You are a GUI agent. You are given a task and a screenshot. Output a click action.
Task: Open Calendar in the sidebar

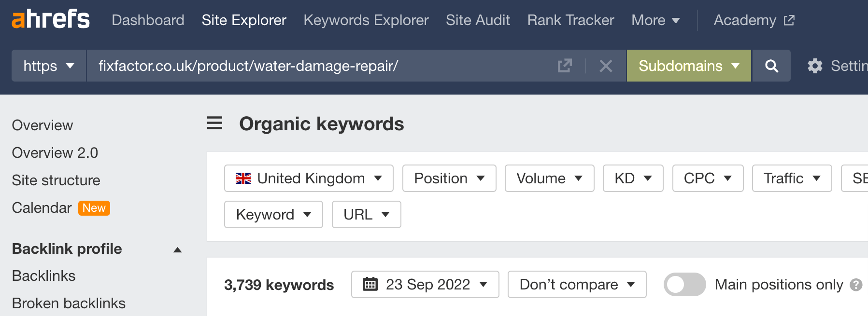(42, 207)
